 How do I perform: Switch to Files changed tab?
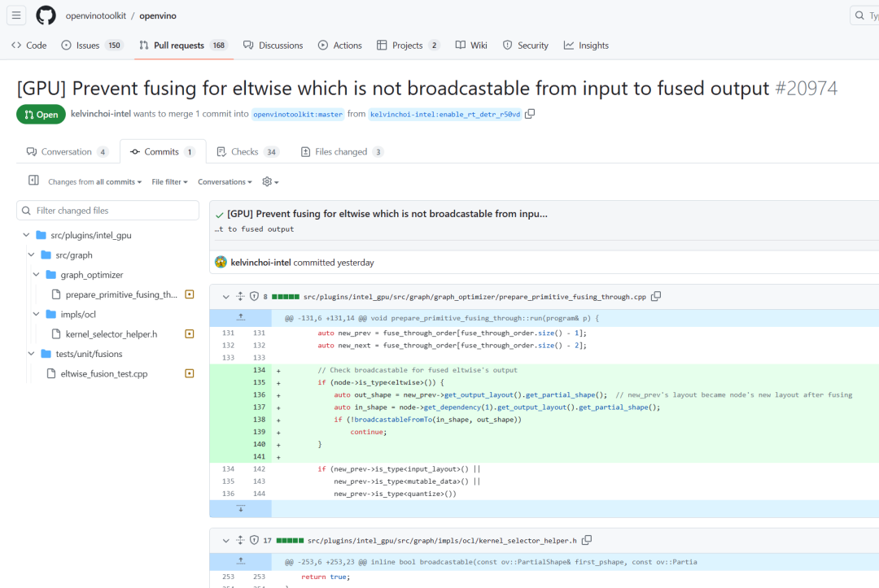coord(343,152)
